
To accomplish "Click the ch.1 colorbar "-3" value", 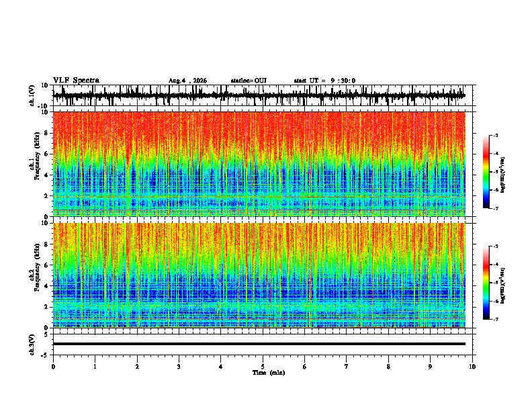I will pos(495,135).
